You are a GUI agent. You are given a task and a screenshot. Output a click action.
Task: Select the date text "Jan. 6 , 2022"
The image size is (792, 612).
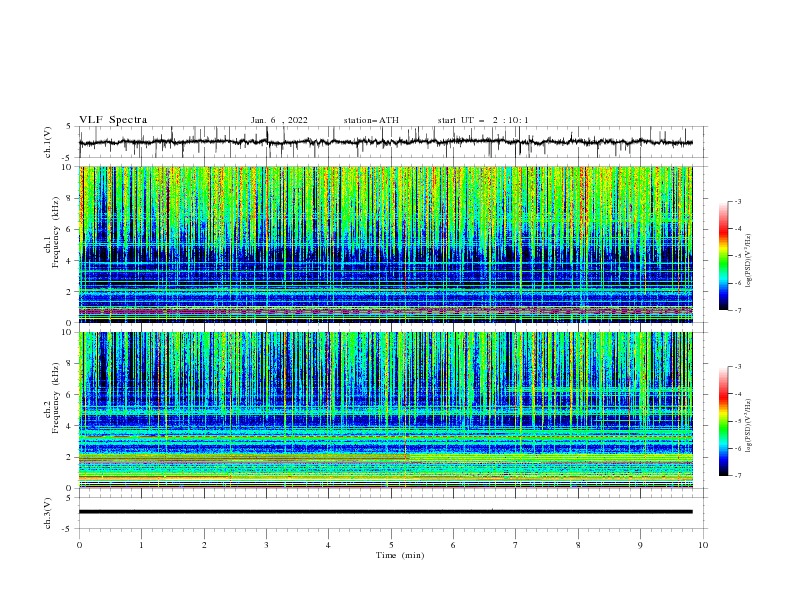coord(279,120)
